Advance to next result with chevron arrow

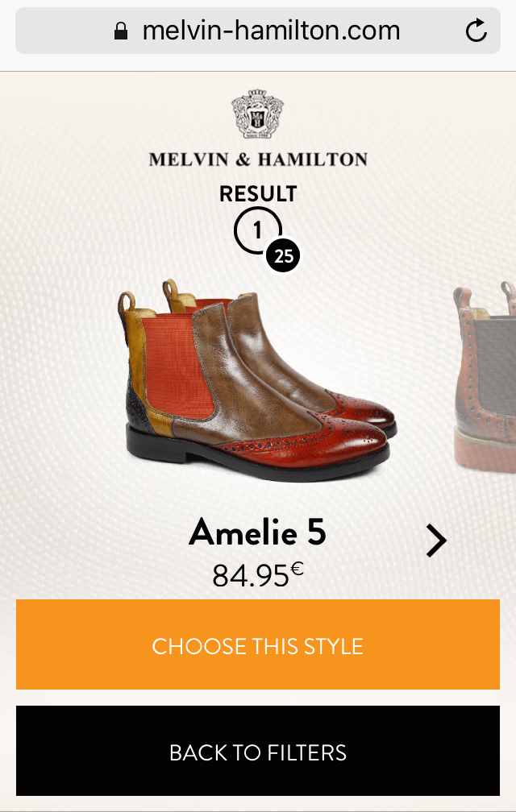pyautogui.click(x=436, y=541)
